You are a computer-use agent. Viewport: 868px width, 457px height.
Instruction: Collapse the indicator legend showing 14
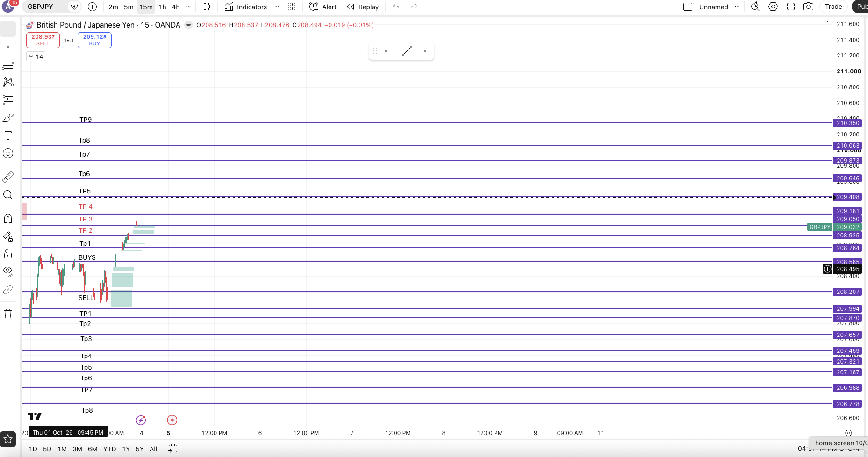pyautogui.click(x=36, y=57)
